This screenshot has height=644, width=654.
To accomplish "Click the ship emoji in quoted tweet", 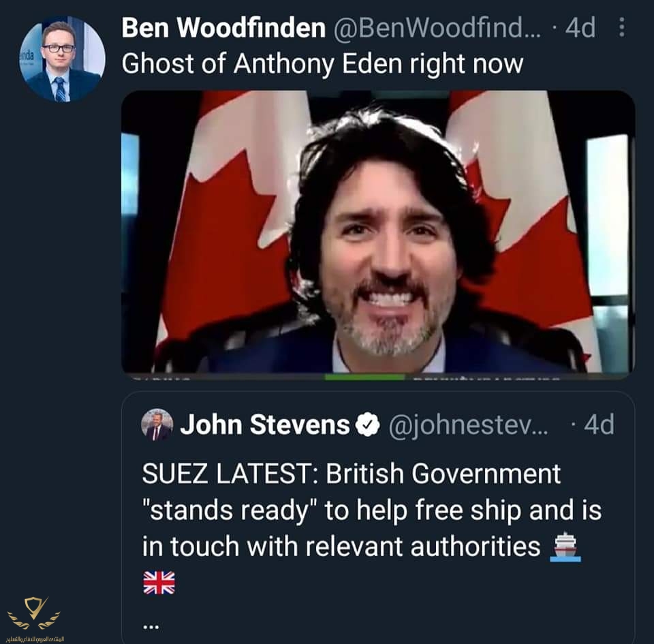I will (566, 547).
